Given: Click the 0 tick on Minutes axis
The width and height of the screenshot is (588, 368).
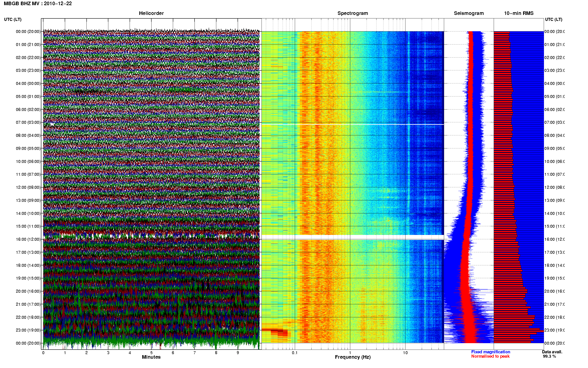Looking at the screenshot, I should tap(43, 353).
